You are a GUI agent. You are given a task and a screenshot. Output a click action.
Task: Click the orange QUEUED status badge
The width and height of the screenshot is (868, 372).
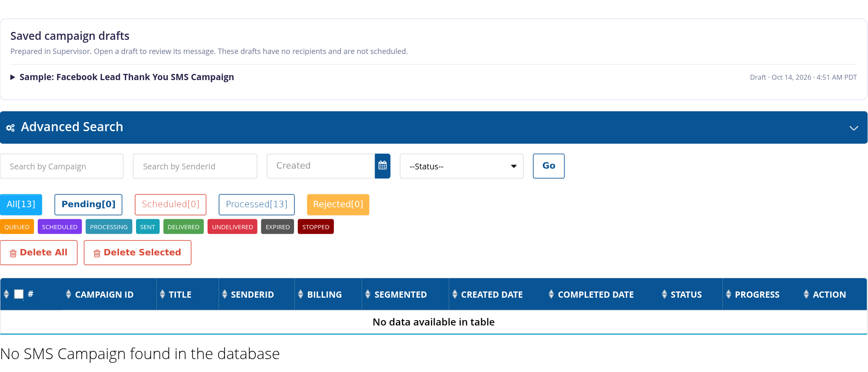17,227
